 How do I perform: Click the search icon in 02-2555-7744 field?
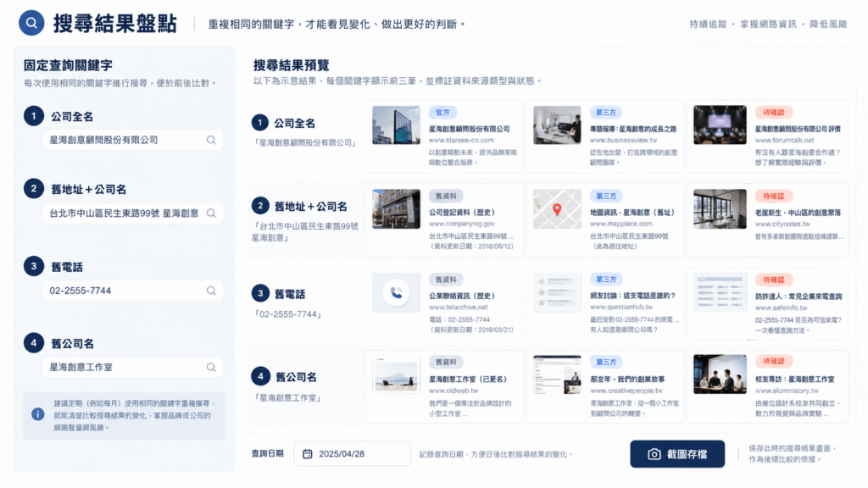click(x=211, y=291)
